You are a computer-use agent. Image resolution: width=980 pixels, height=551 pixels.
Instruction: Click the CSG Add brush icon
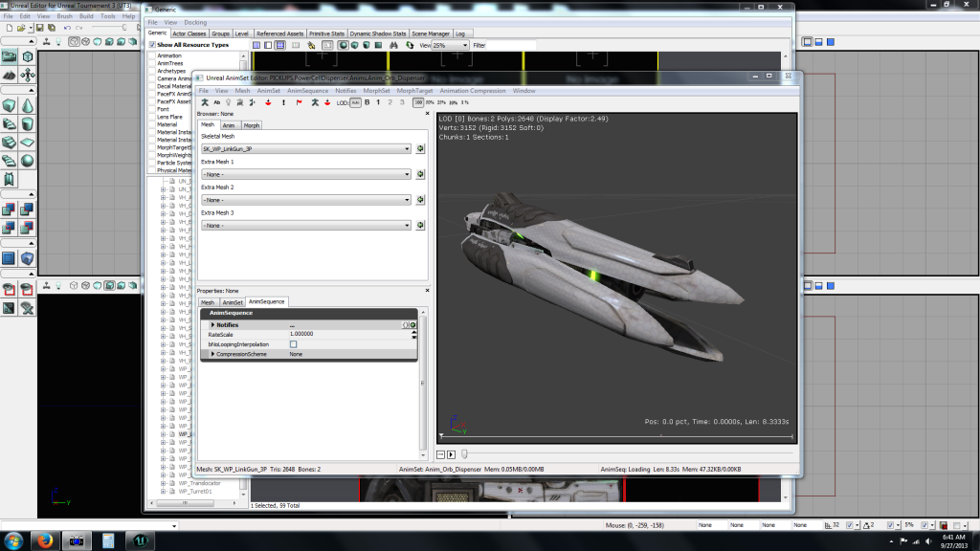click(x=10, y=209)
